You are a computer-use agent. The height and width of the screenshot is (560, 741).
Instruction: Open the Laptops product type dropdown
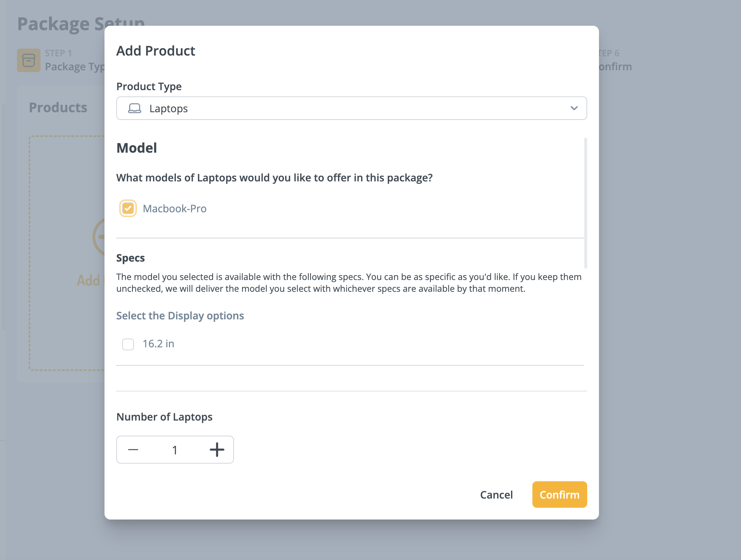pos(352,108)
